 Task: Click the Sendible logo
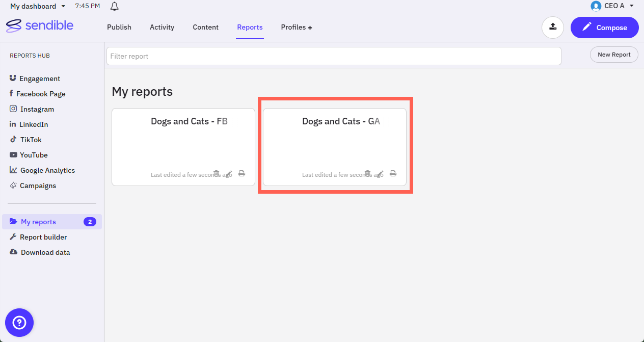point(40,25)
